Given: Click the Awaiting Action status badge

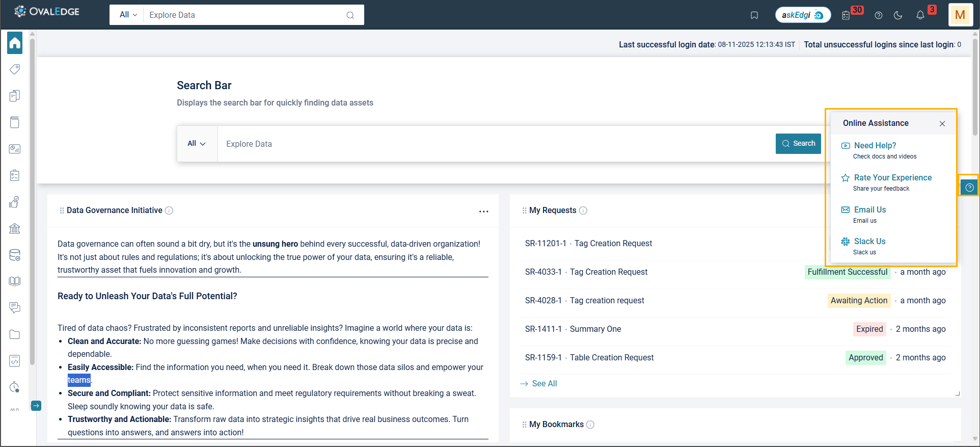Looking at the screenshot, I should 859,301.
